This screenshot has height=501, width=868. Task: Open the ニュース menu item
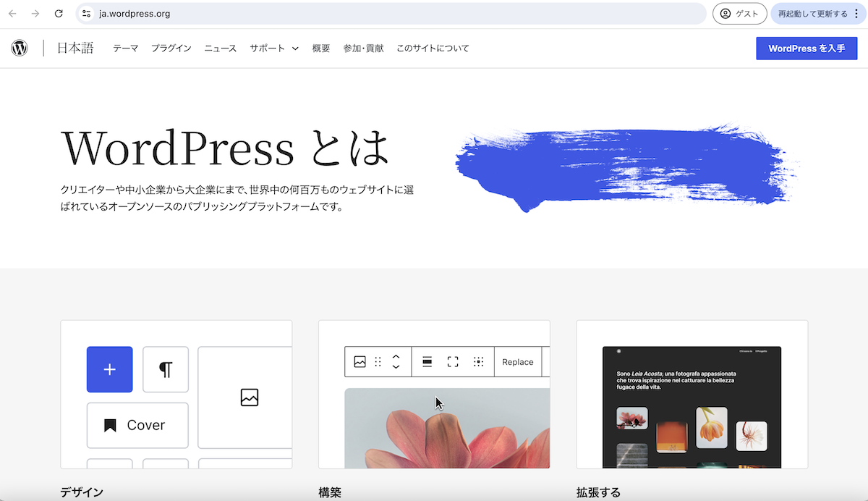[221, 49]
